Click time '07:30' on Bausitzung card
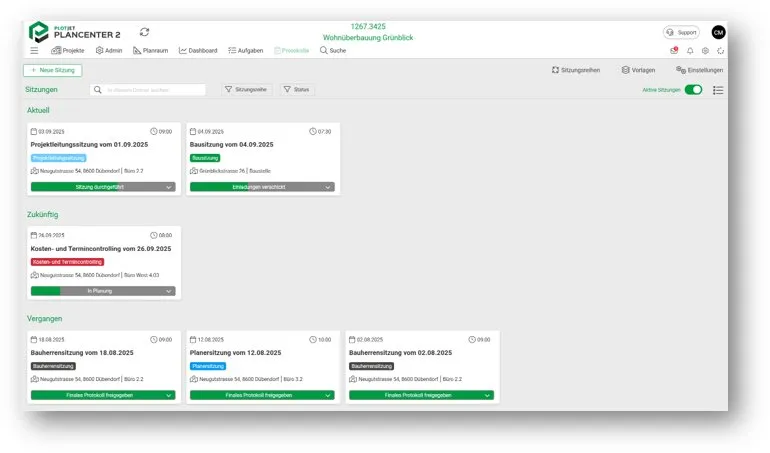 pyautogui.click(x=324, y=132)
